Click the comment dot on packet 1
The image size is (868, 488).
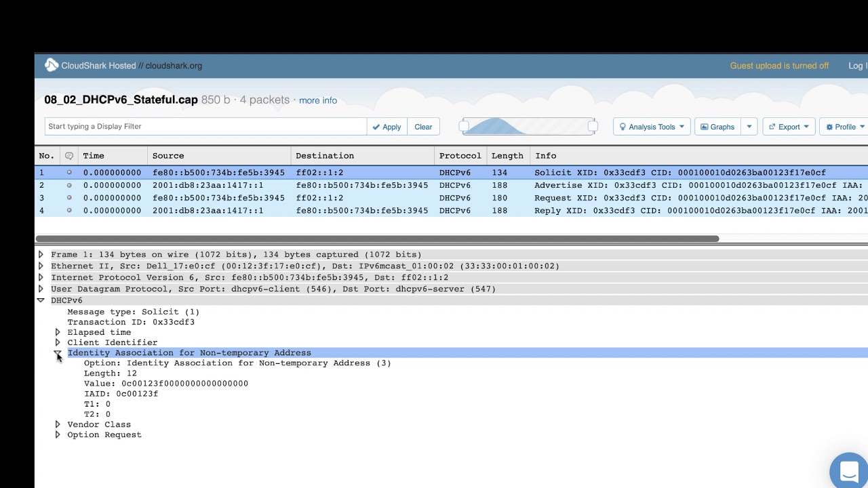(68, 173)
